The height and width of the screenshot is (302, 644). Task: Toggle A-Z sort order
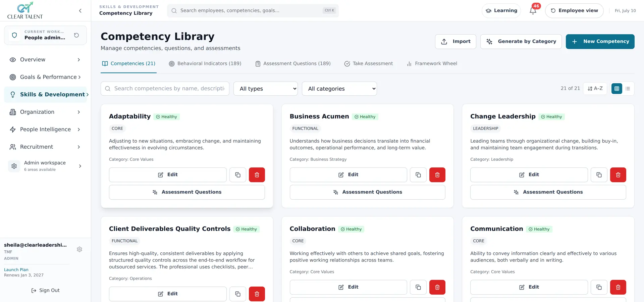click(595, 89)
